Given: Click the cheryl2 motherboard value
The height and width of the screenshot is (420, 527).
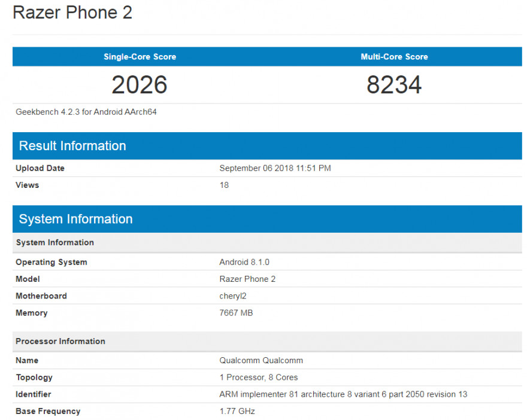Looking at the screenshot, I should click(x=233, y=296).
